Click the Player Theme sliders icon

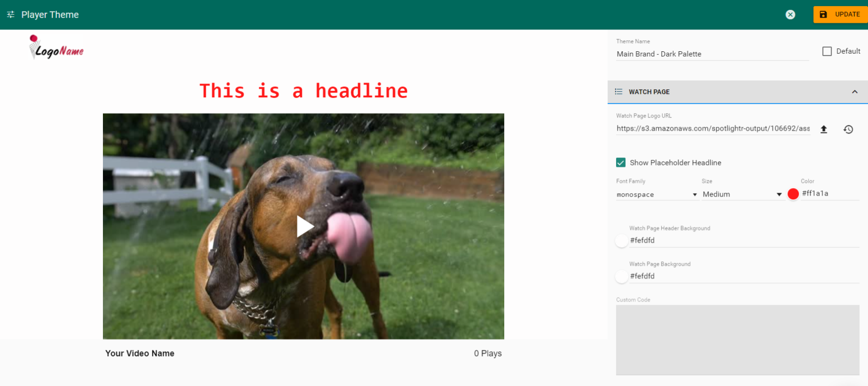point(10,15)
